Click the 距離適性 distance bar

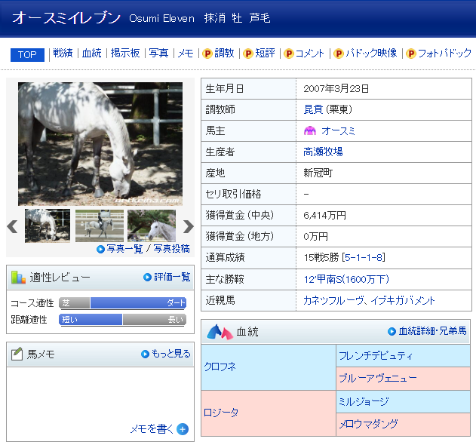(x=122, y=320)
